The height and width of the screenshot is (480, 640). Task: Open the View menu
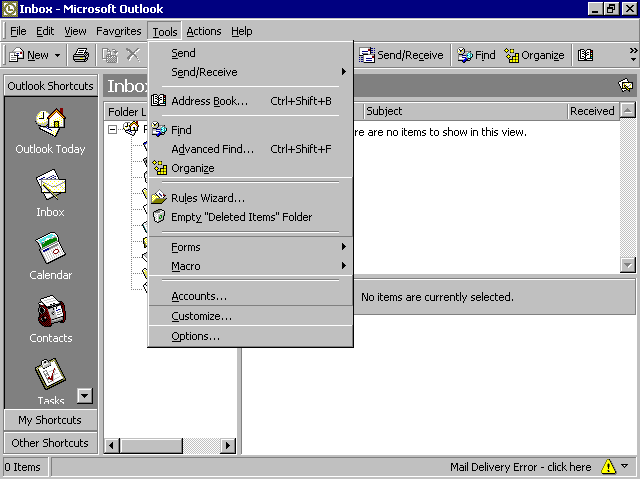coord(75,31)
